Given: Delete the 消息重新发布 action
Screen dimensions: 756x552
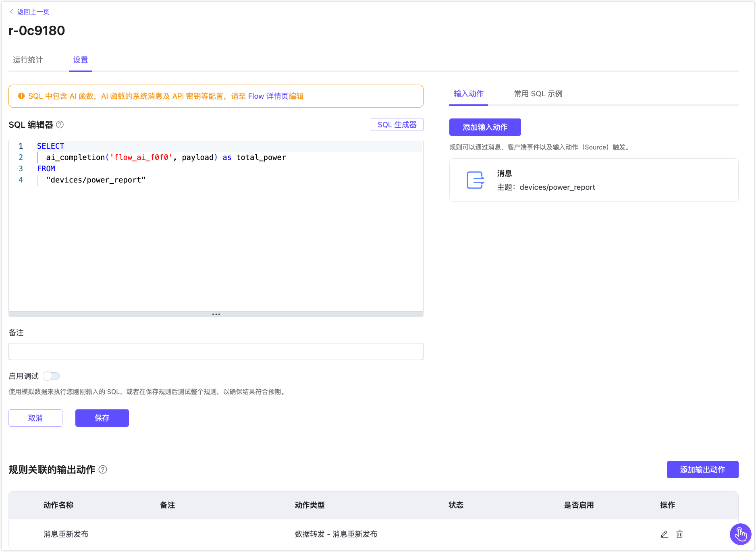Looking at the screenshot, I should [x=679, y=534].
